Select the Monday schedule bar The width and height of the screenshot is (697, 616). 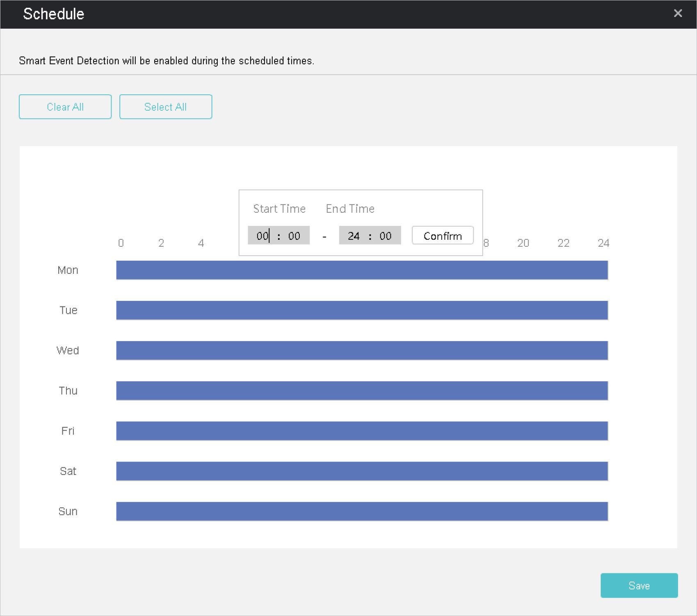(362, 270)
